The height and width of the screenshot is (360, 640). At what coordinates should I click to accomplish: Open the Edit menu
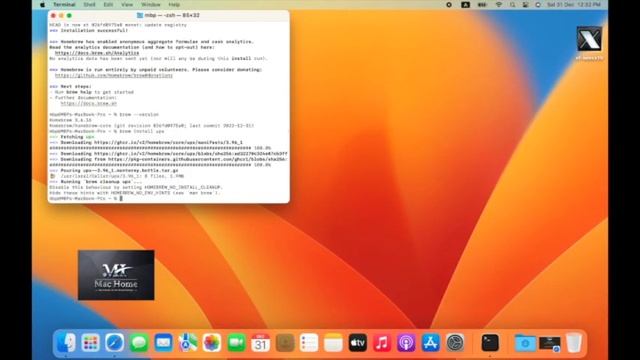(108, 4)
